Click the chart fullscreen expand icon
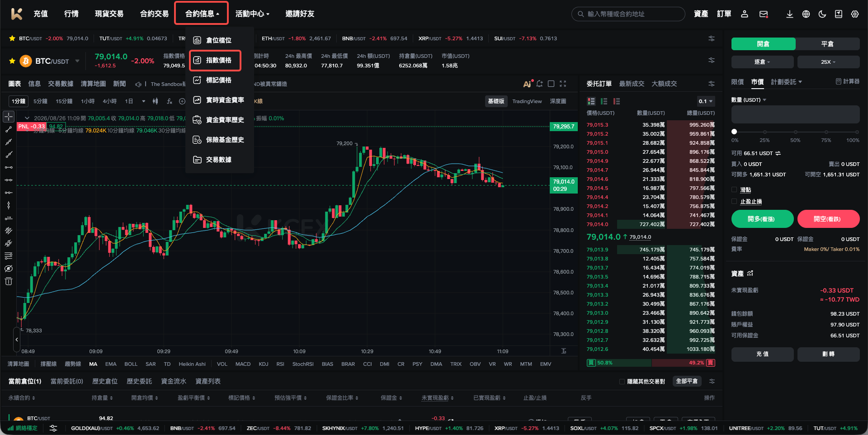 [563, 84]
